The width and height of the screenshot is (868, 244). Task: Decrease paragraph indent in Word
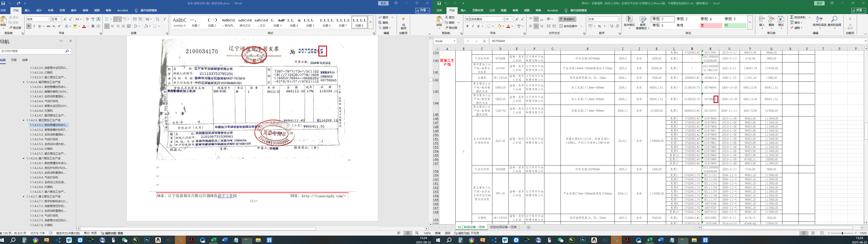[135, 19]
